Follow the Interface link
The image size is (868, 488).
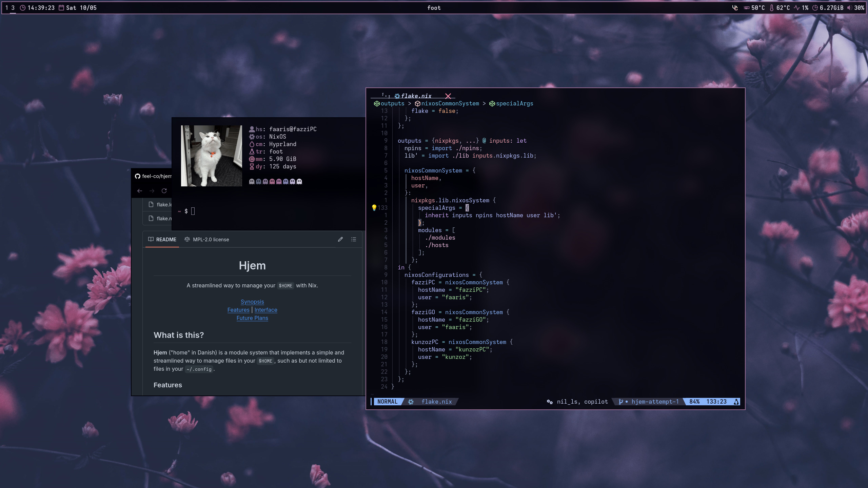[265, 310]
